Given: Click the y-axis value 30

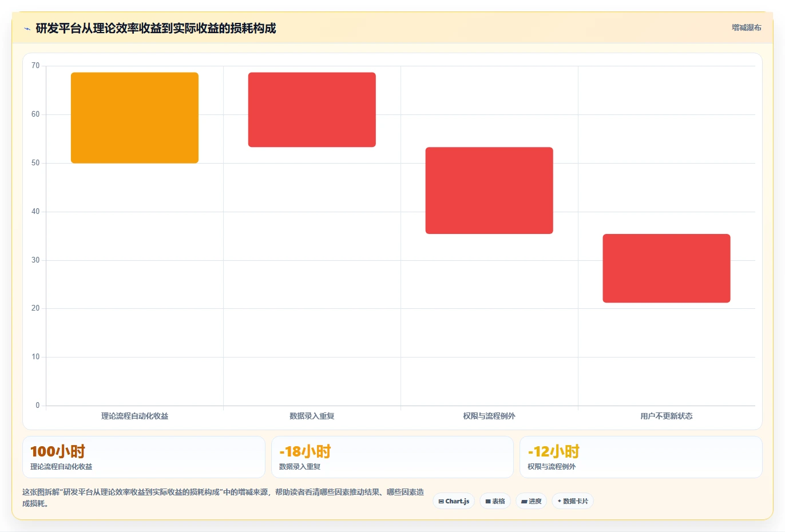Looking at the screenshot, I should [x=35, y=260].
